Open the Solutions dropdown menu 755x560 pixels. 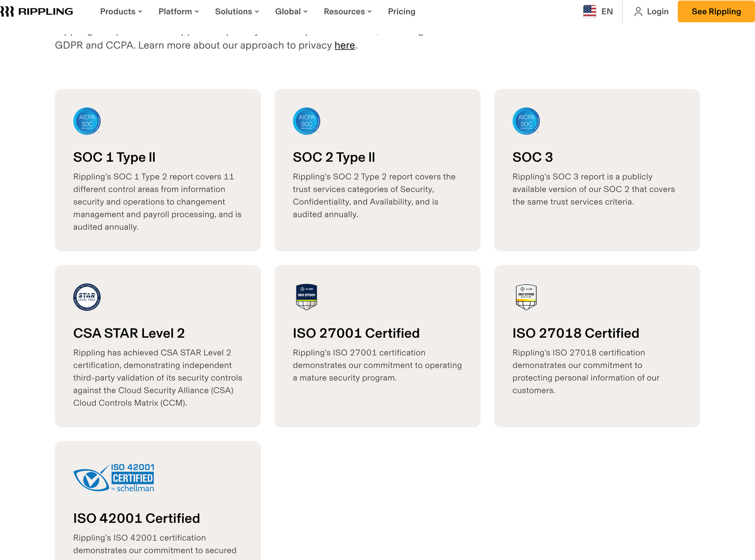click(237, 11)
